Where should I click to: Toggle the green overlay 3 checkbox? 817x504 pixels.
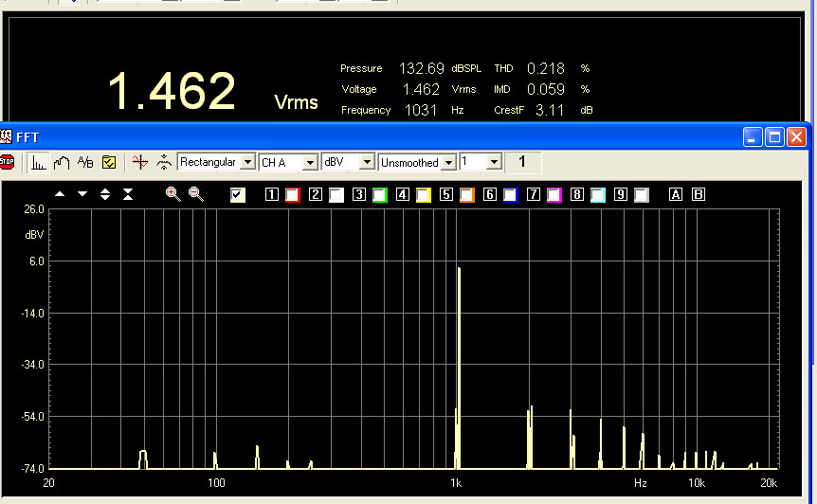click(x=379, y=194)
